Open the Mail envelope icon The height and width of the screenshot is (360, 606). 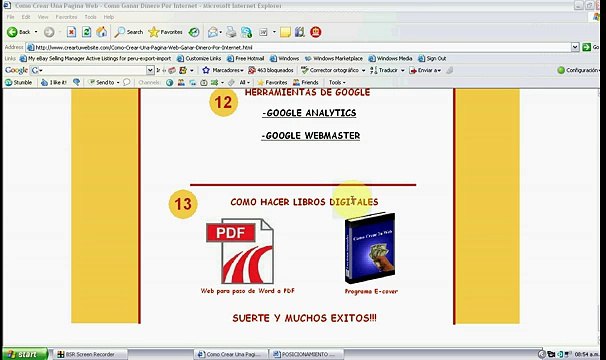point(212,32)
